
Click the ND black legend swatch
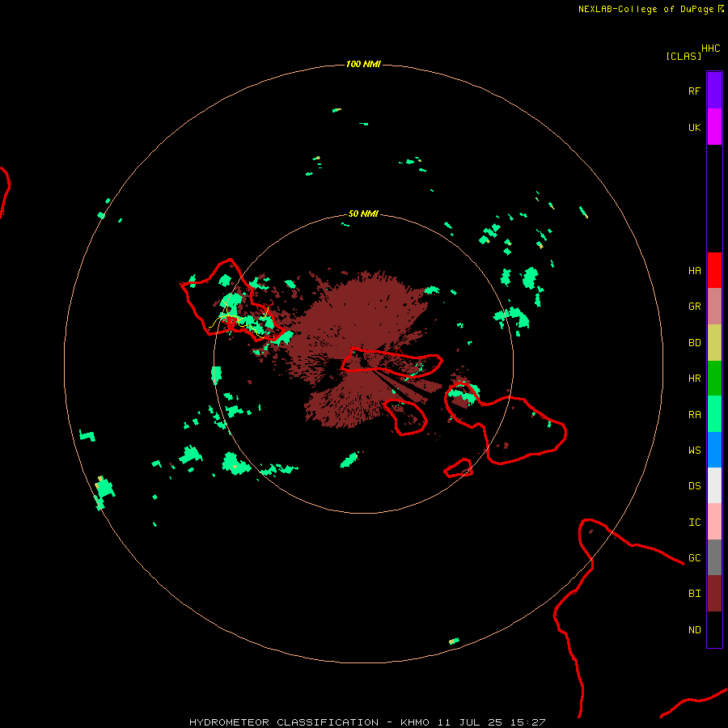click(714, 629)
